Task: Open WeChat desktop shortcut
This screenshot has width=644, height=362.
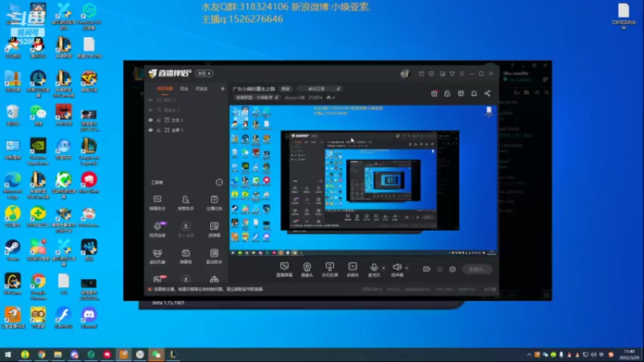Action: [x=38, y=115]
